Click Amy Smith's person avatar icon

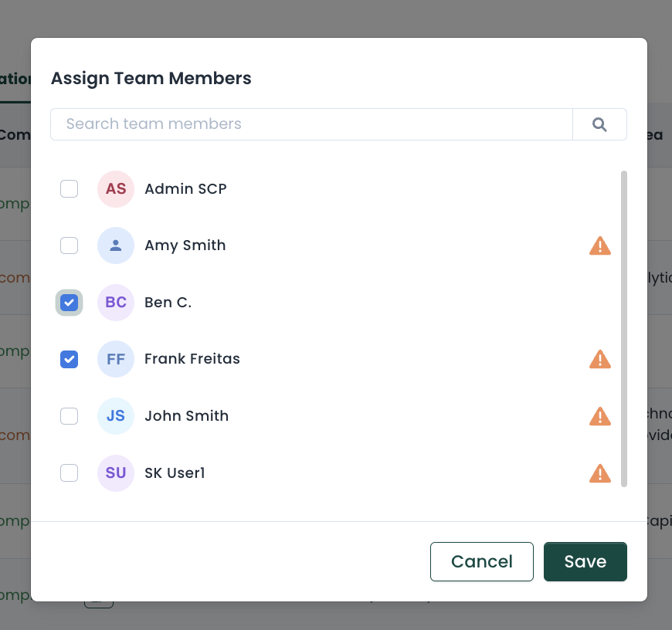click(116, 246)
